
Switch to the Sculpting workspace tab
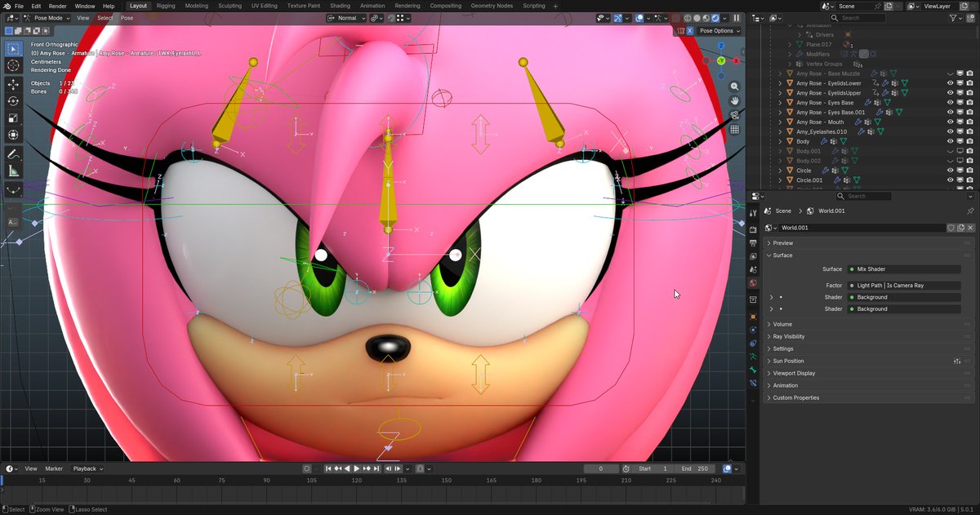click(x=229, y=6)
